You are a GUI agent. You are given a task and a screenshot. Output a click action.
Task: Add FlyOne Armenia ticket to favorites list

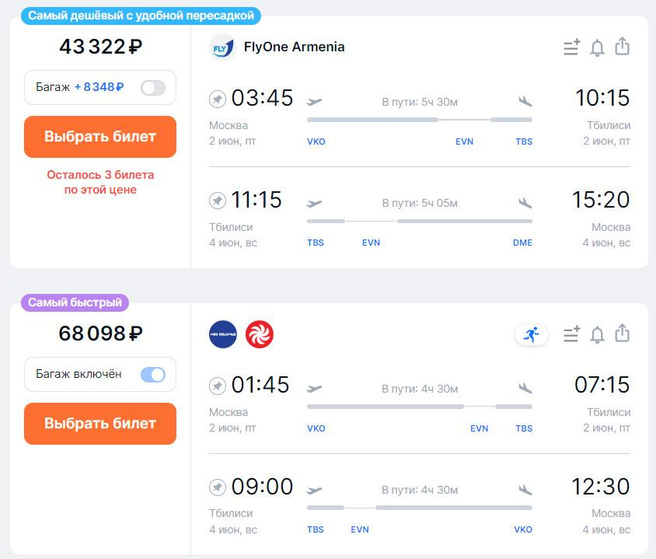tap(572, 48)
